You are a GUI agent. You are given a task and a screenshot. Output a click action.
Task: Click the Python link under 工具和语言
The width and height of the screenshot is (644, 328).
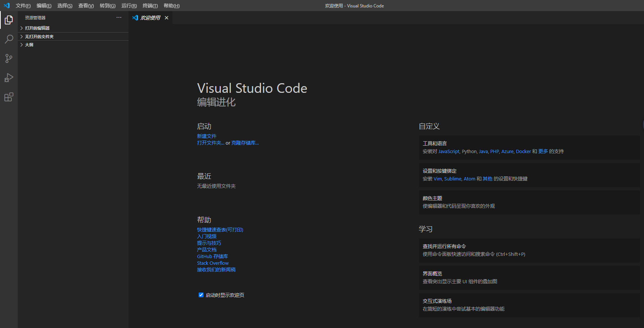[x=469, y=151]
